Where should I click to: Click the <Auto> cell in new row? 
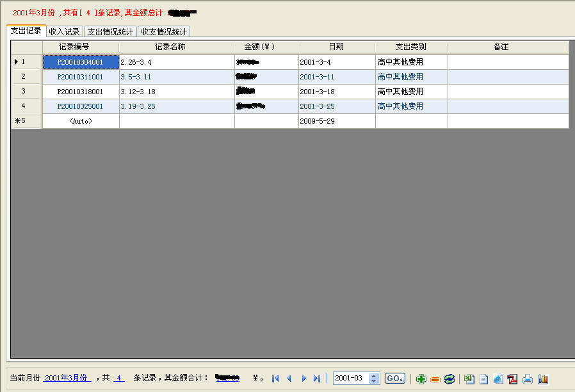(x=81, y=121)
